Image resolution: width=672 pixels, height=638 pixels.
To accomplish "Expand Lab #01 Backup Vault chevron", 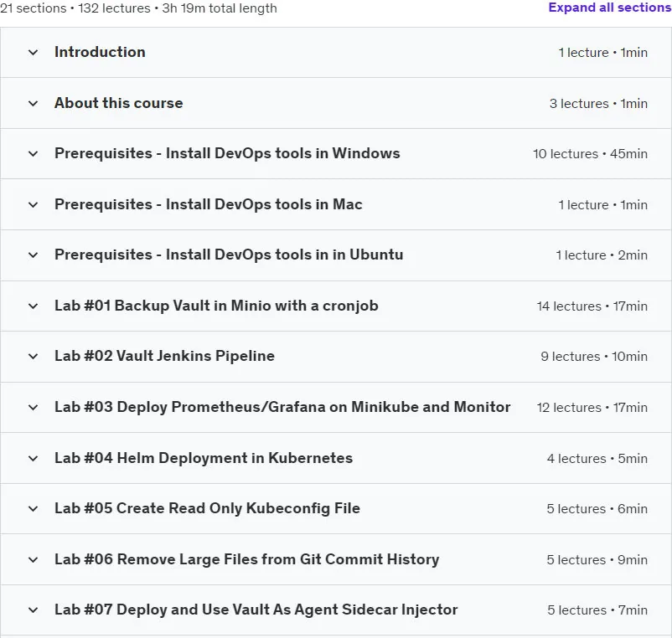I will tap(33, 306).
